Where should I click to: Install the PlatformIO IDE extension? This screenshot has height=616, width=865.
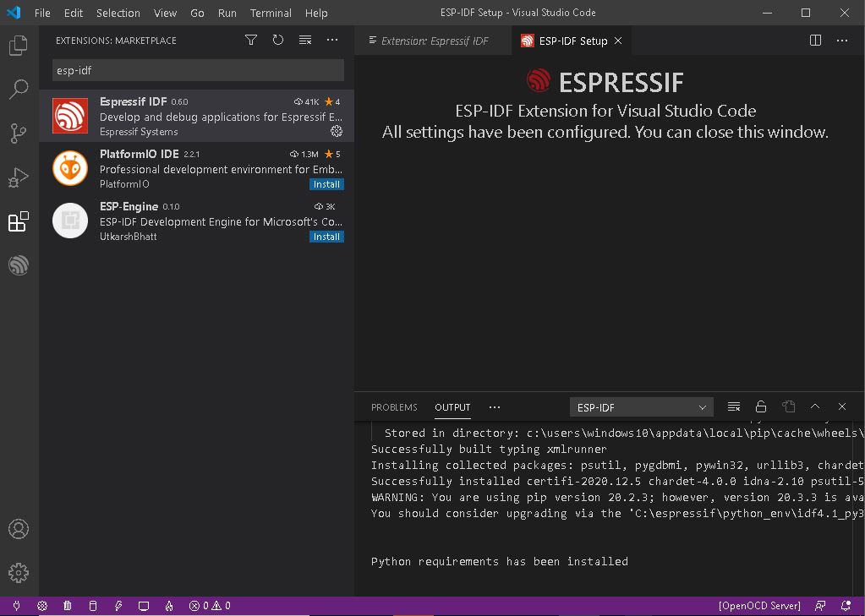tap(326, 184)
